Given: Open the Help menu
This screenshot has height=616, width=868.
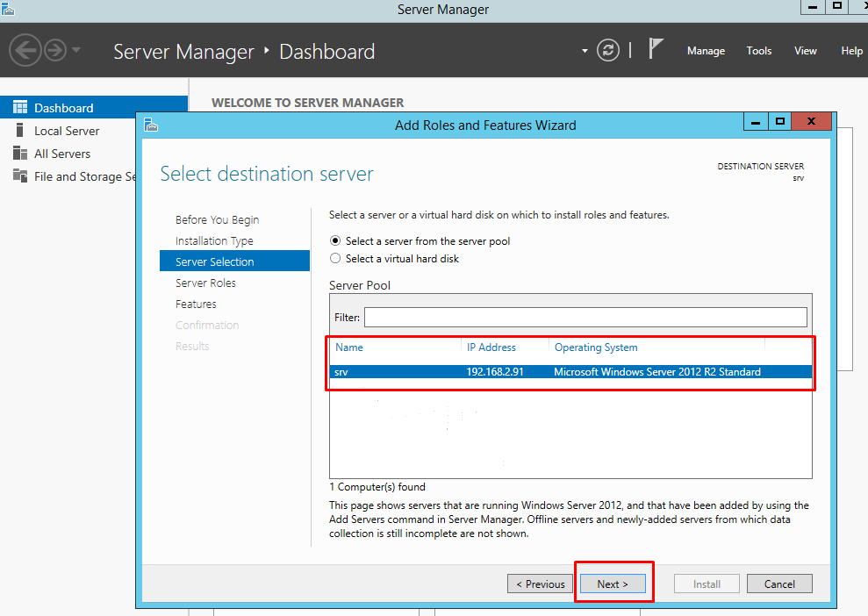Looking at the screenshot, I should pos(851,51).
